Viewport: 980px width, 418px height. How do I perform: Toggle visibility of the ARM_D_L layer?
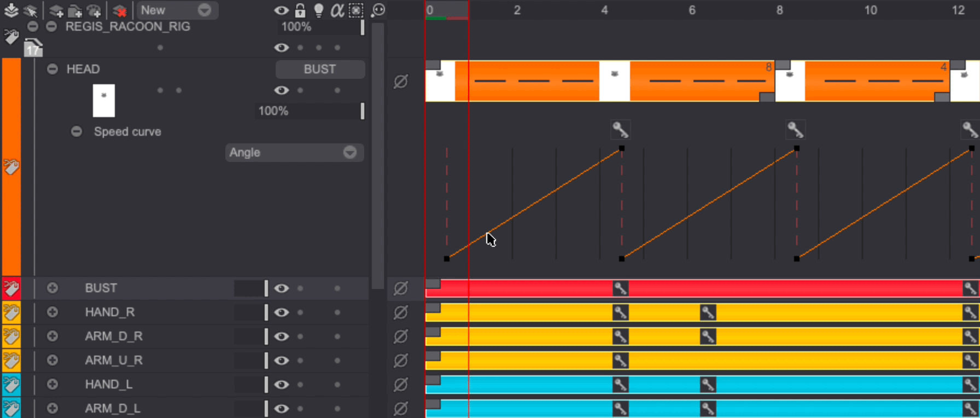(x=282, y=409)
